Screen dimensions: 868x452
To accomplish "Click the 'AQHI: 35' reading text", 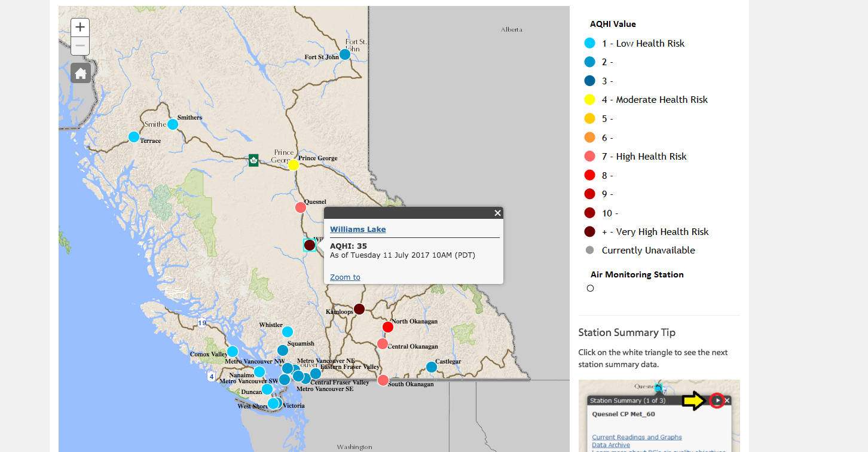I will tap(349, 246).
